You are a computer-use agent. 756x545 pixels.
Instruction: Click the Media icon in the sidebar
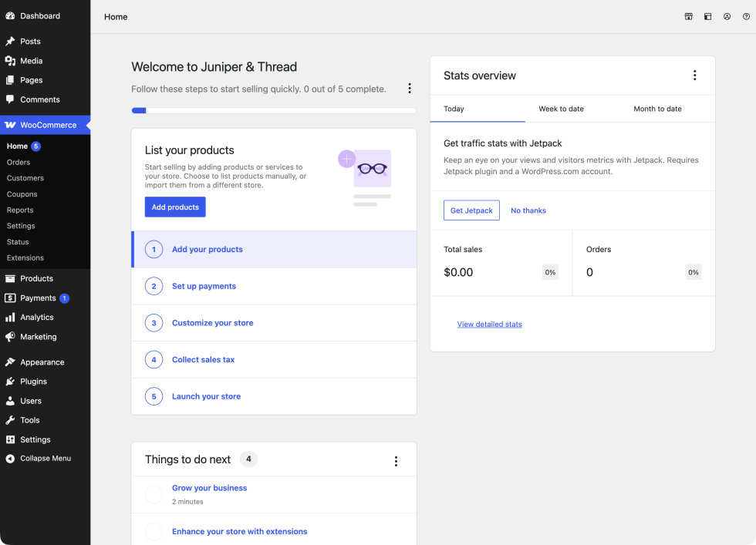[x=10, y=61]
